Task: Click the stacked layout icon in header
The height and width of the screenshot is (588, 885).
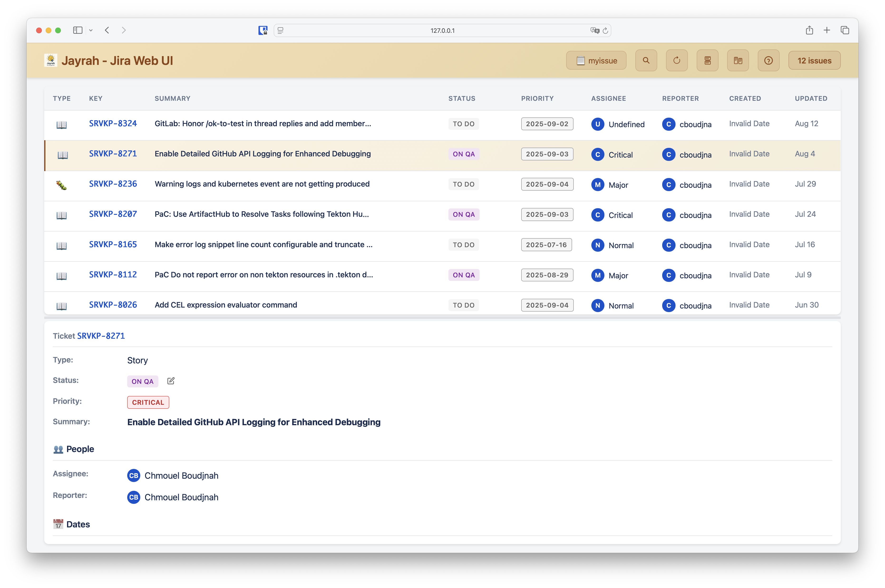Action: coord(707,60)
